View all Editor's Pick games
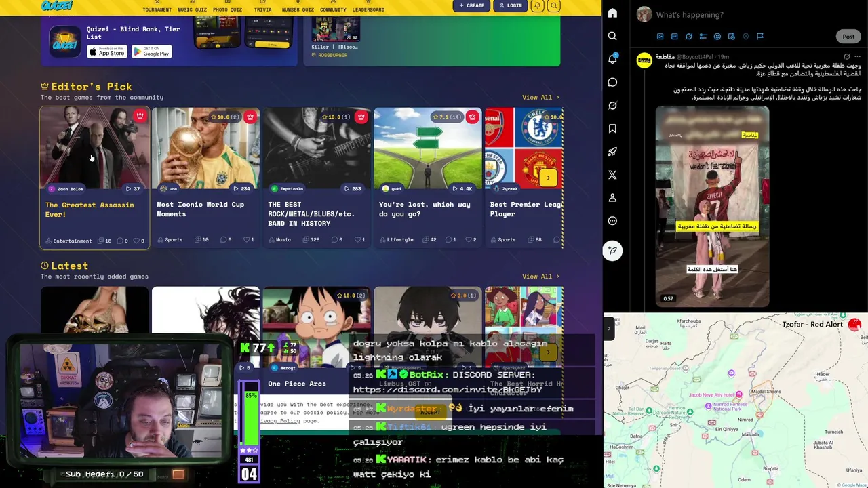 [x=540, y=97]
